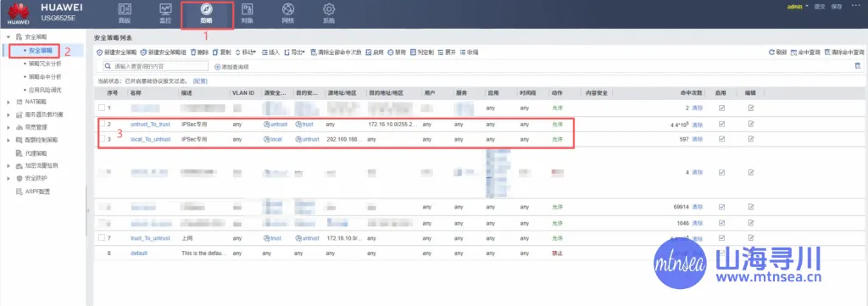Check the checkbox for untrust_To_trust row
The height and width of the screenshot is (306, 868).
(x=102, y=125)
